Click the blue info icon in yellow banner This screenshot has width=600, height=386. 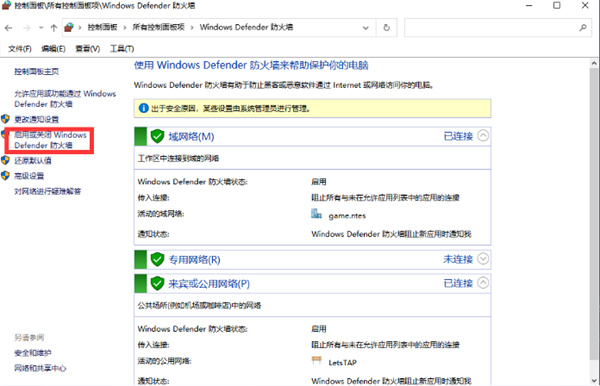143,108
